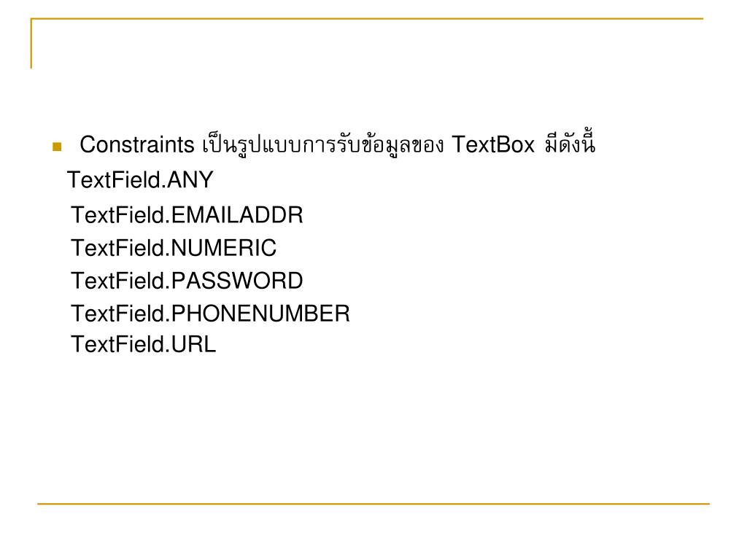Click the word ANY after TextField

[190, 180]
